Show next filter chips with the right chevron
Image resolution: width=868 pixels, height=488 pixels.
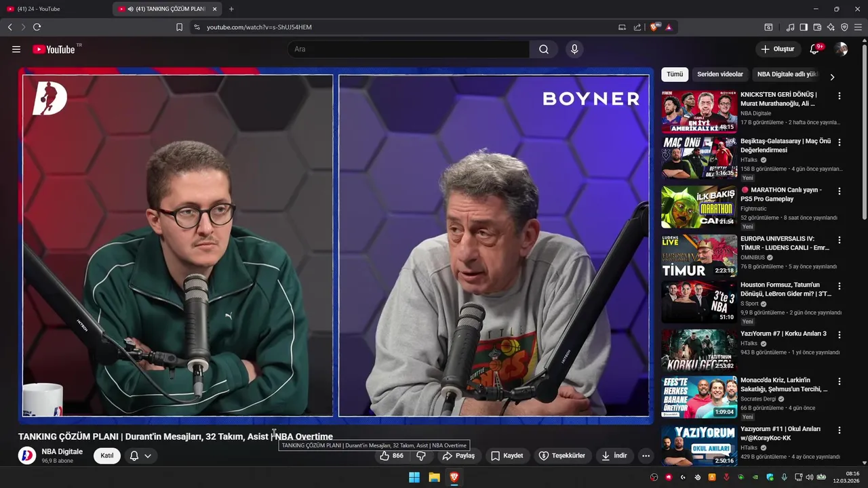click(832, 77)
